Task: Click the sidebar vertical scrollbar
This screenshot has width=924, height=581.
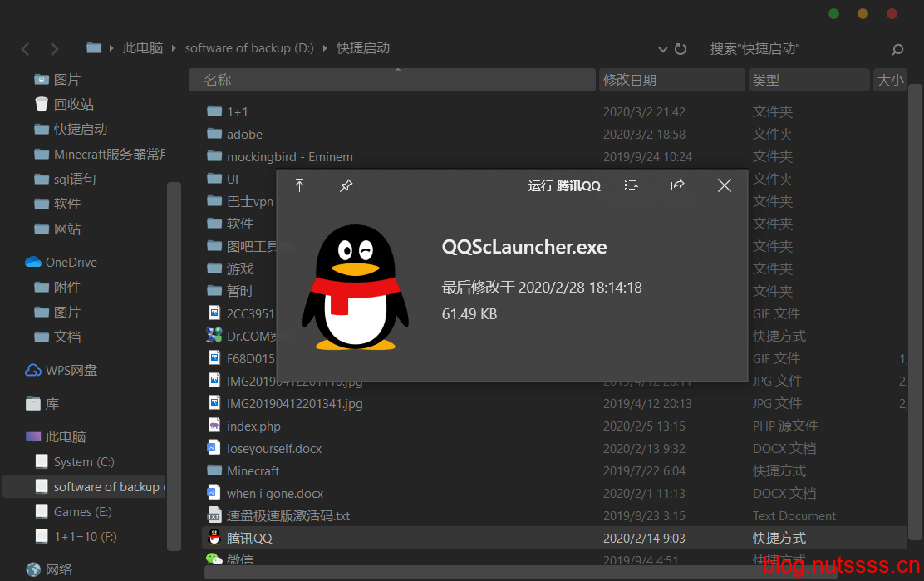Action: point(174,366)
